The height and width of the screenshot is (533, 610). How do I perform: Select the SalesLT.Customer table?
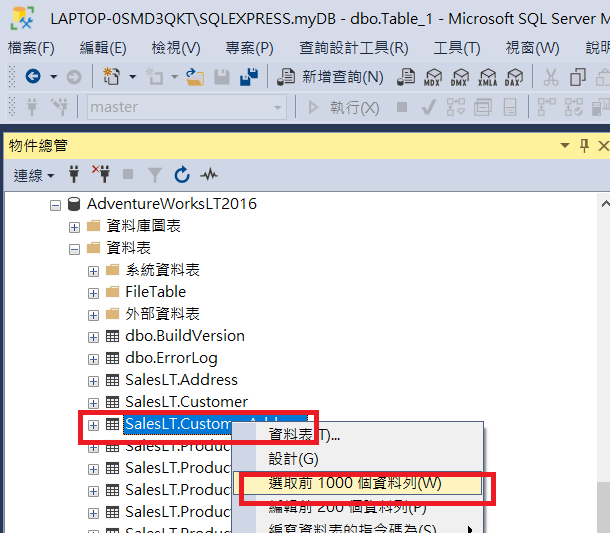186,402
